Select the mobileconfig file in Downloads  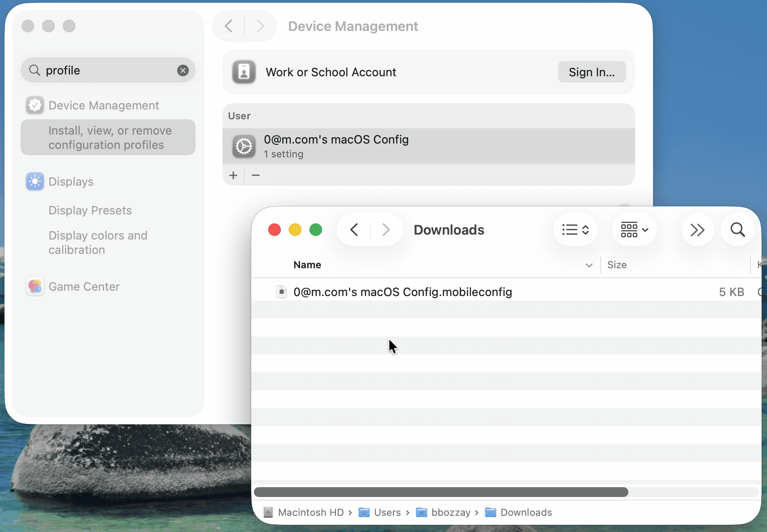click(402, 292)
